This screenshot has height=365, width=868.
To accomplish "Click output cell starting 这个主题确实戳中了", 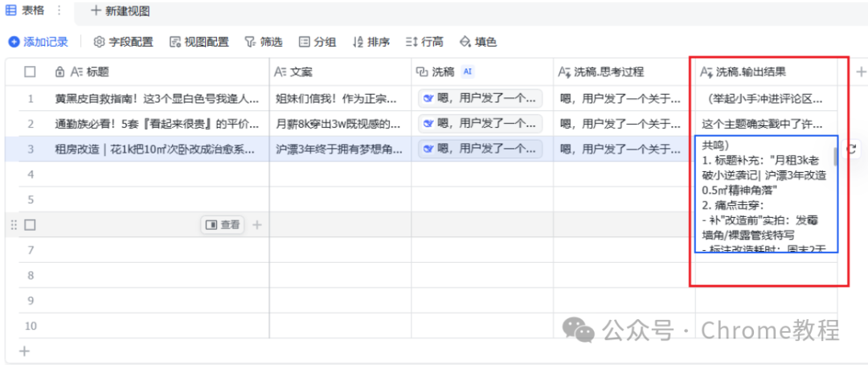I will pyautogui.click(x=766, y=124).
